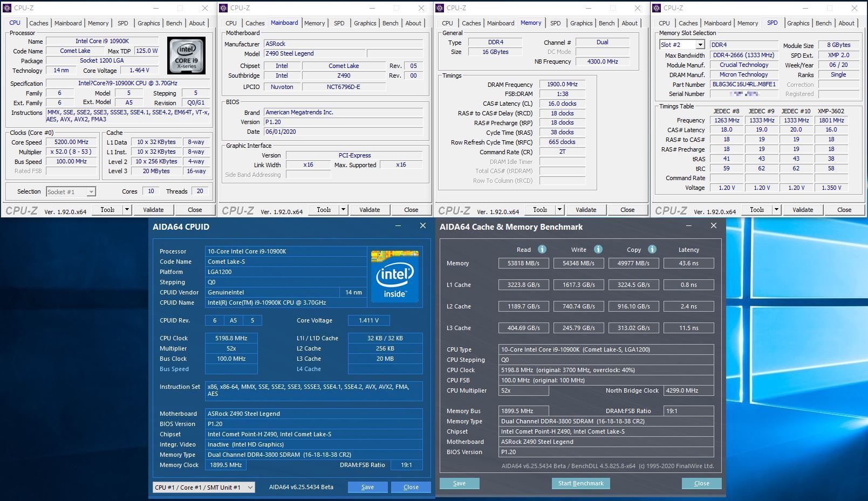Click the info icon next to Read

tap(542, 249)
